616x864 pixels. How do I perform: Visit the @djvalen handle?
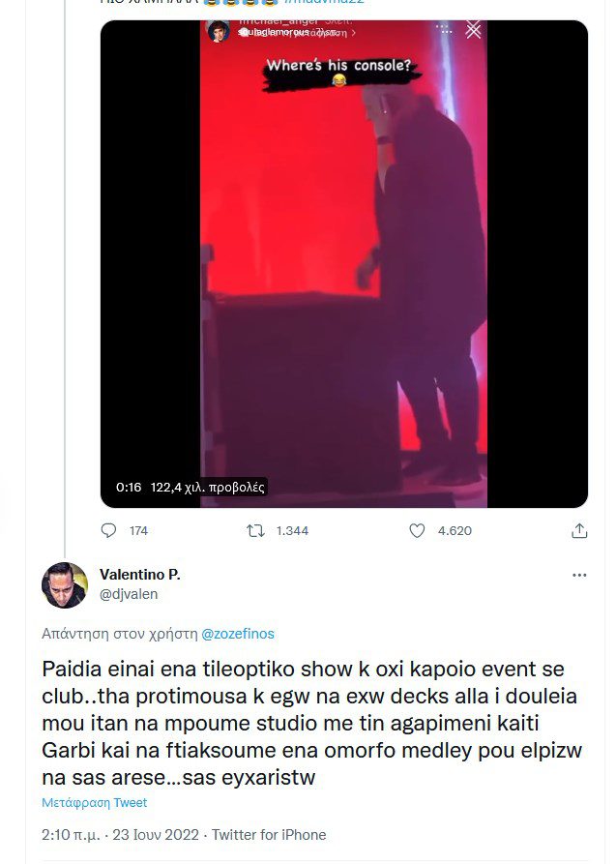129,594
